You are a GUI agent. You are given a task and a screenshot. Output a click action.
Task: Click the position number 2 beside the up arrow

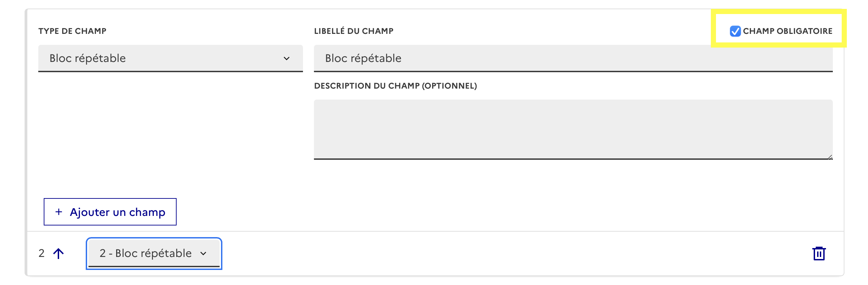coord(42,254)
